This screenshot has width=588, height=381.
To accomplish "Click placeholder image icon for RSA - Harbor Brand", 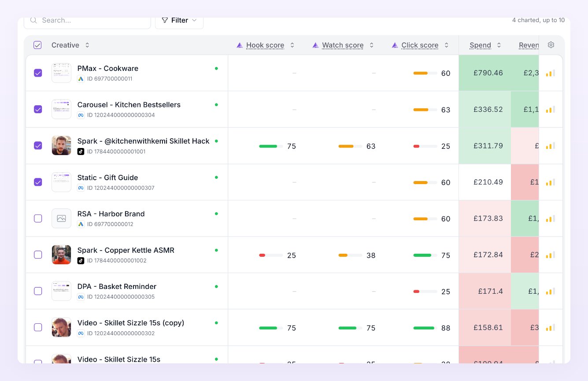I will [x=61, y=218].
